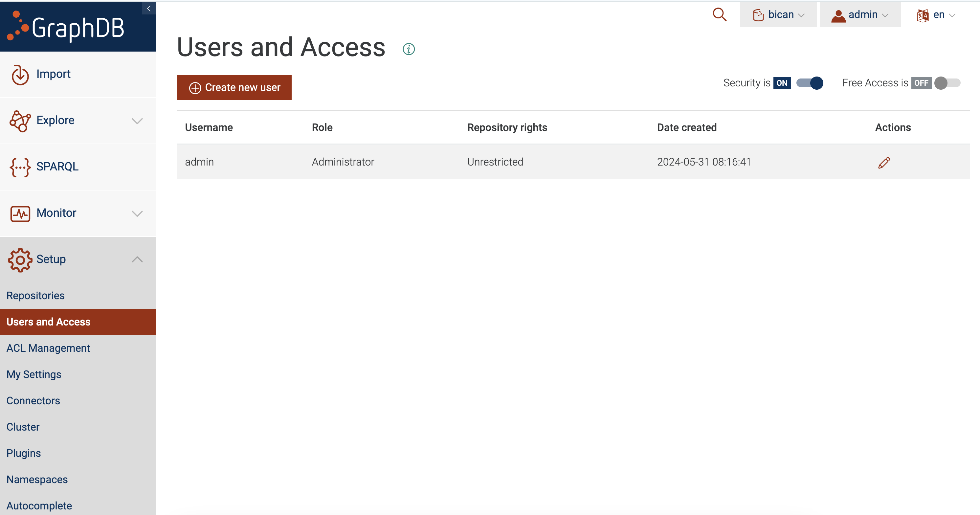The image size is (980, 515).
Task: Open Plugins page
Action: (x=78, y=453)
